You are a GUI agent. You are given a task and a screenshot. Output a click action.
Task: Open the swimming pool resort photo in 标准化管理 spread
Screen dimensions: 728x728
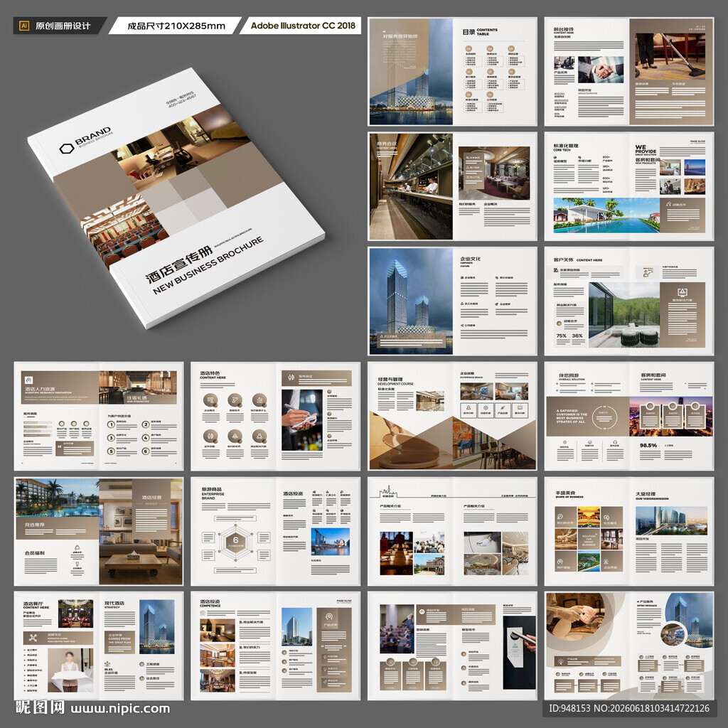(x=606, y=215)
